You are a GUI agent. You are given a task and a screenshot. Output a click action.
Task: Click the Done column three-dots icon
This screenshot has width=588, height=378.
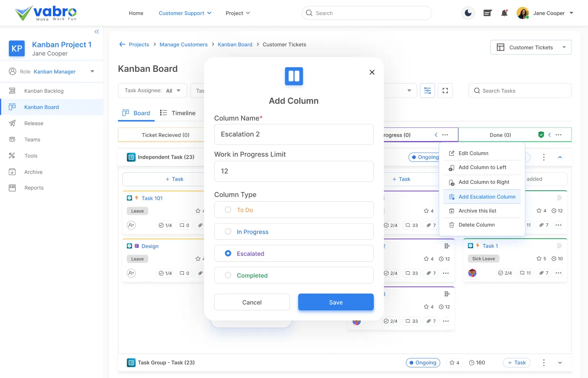coord(559,135)
